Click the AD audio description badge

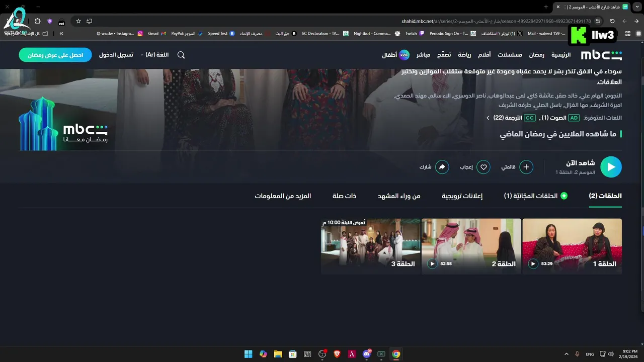[x=574, y=118]
